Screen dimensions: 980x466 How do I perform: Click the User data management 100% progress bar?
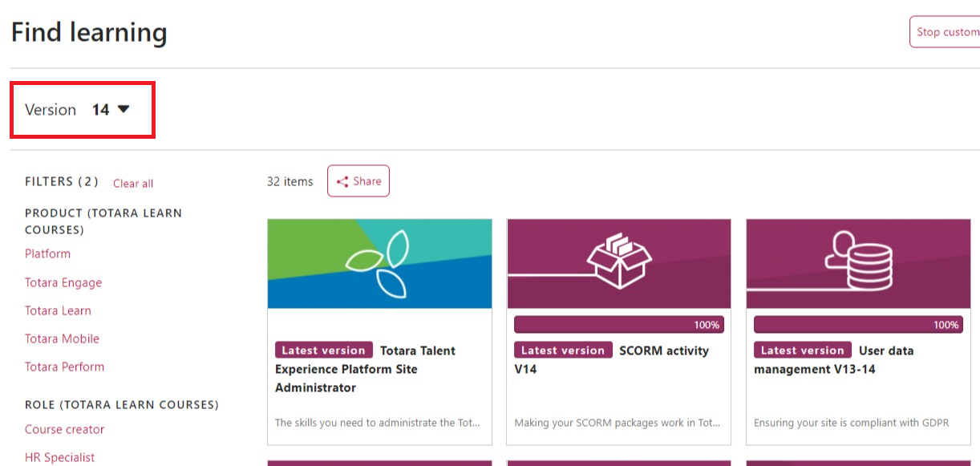click(858, 325)
